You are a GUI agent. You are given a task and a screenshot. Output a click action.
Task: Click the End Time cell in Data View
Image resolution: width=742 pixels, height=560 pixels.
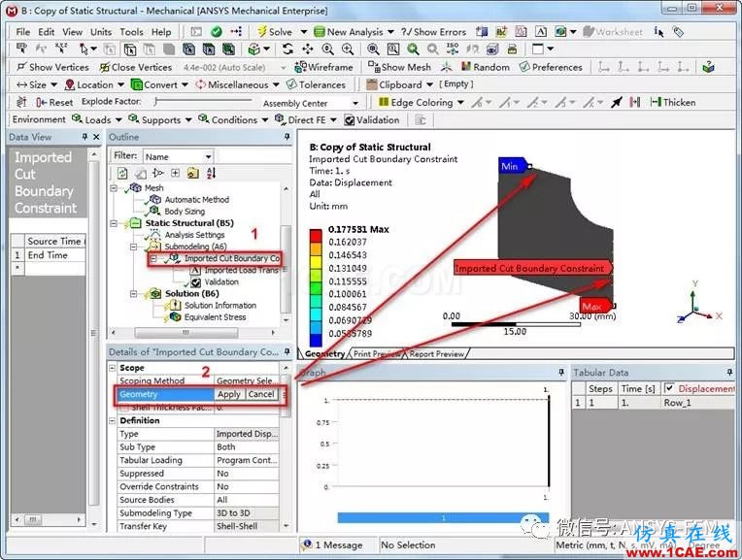click(55, 255)
